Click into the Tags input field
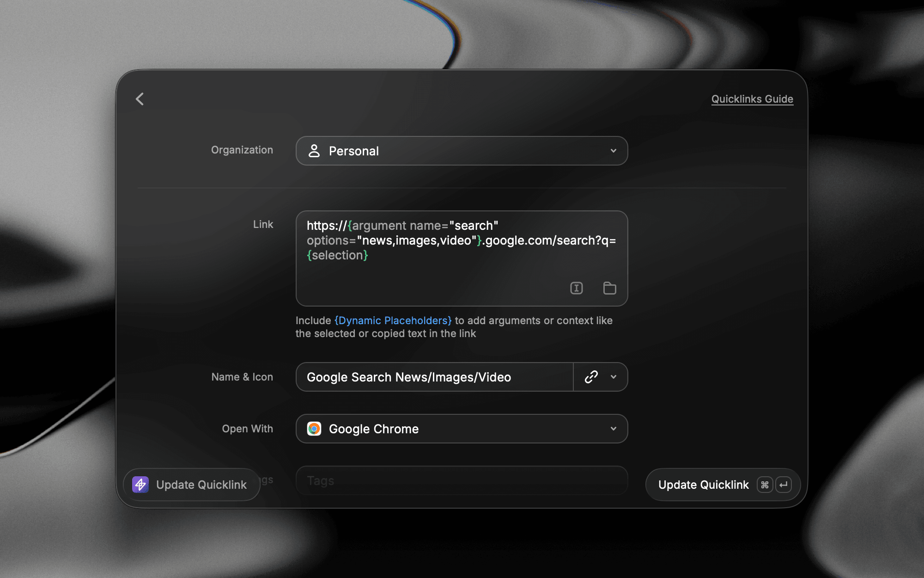 pos(462,480)
